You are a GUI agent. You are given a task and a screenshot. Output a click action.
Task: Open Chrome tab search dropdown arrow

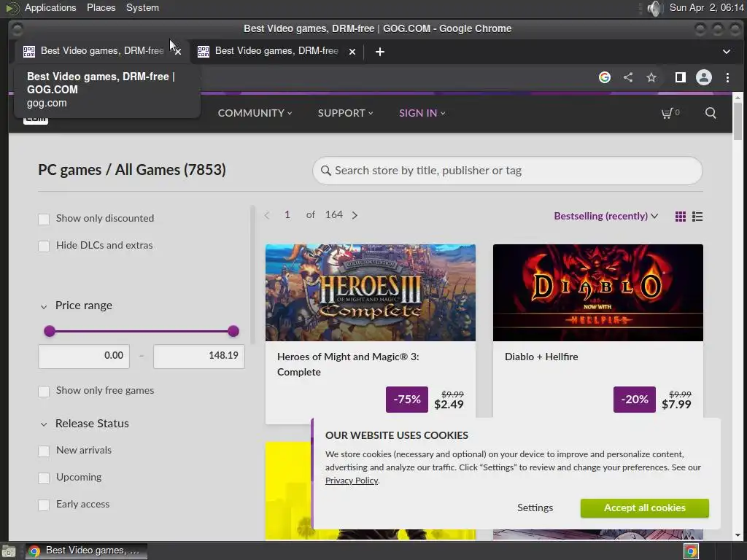tap(727, 52)
